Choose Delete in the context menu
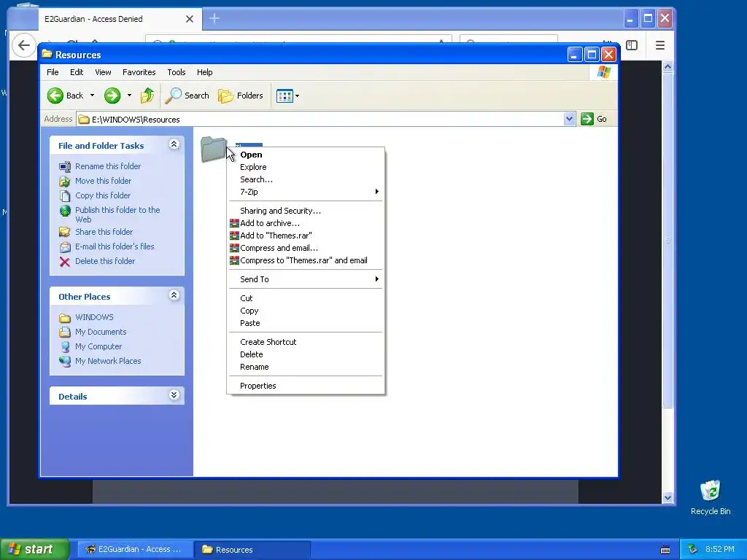The image size is (747, 560). [x=306, y=355]
